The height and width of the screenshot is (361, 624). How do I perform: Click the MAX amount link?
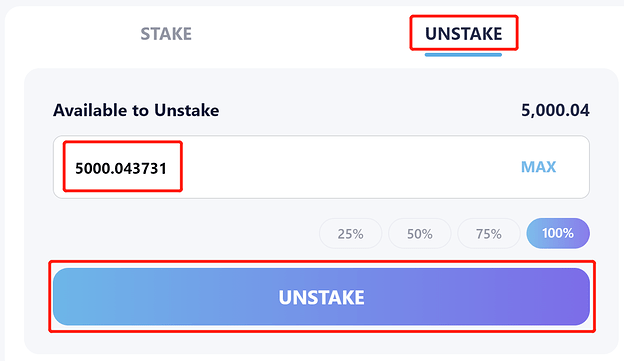[538, 167]
